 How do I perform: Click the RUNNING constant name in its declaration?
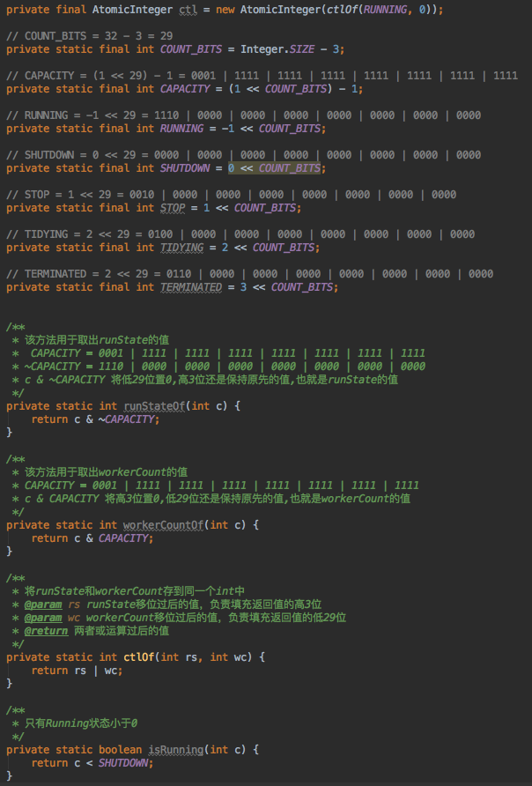pyautogui.click(x=181, y=129)
